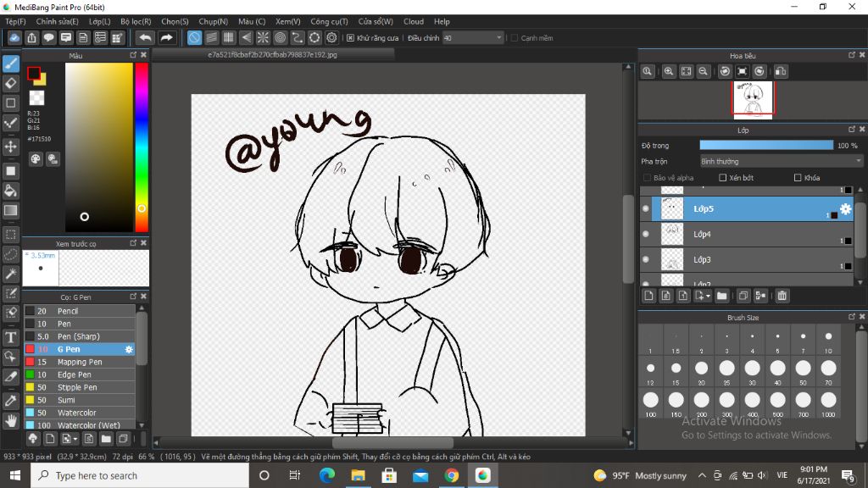This screenshot has width=868, height=488.
Task: Choose the Mapping Pen brush
Action: (79, 362)
